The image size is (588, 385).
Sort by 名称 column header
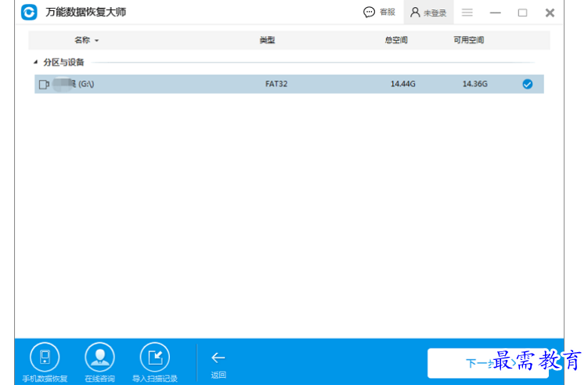point(86,40)
